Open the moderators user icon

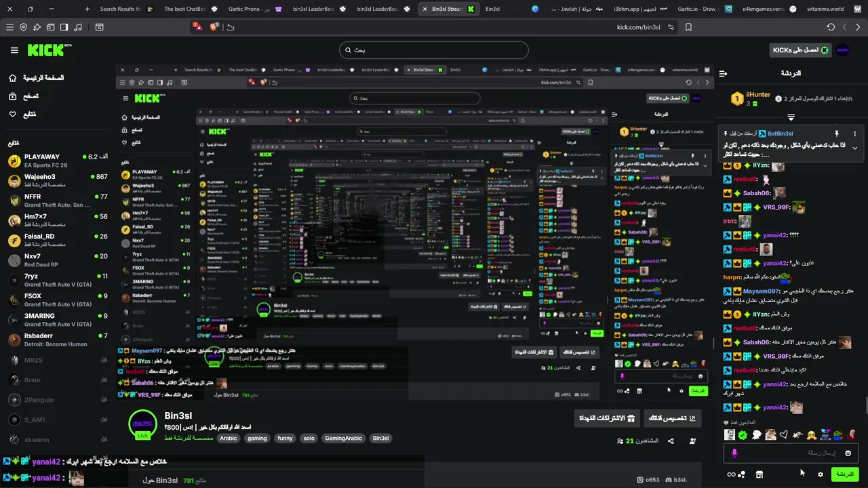[692, 441]
